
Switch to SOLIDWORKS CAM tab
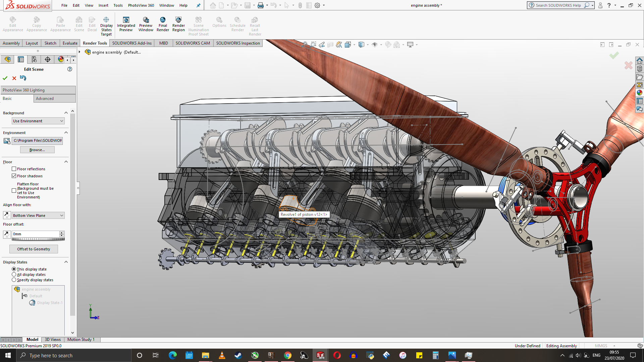193,43
